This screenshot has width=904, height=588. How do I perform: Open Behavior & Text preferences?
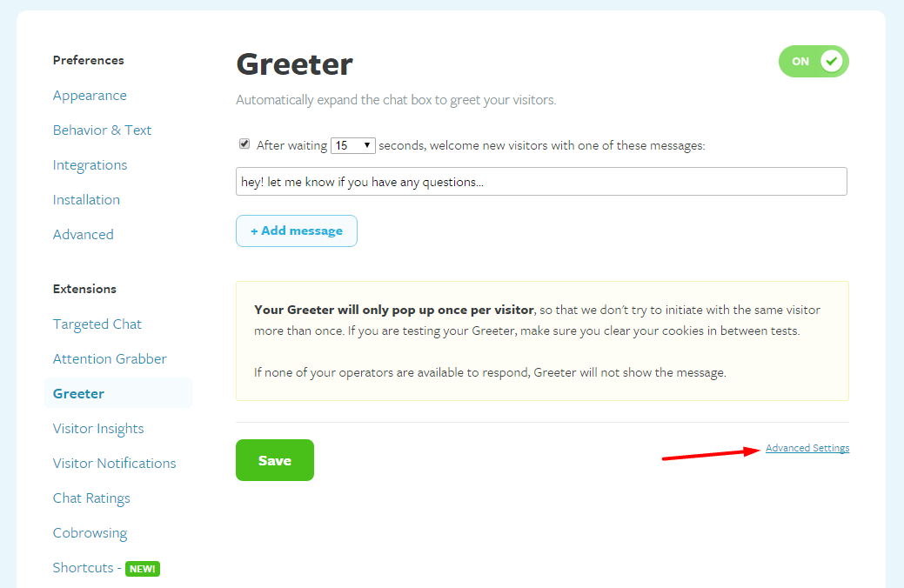pyautogui.click(x=102, y=130)
